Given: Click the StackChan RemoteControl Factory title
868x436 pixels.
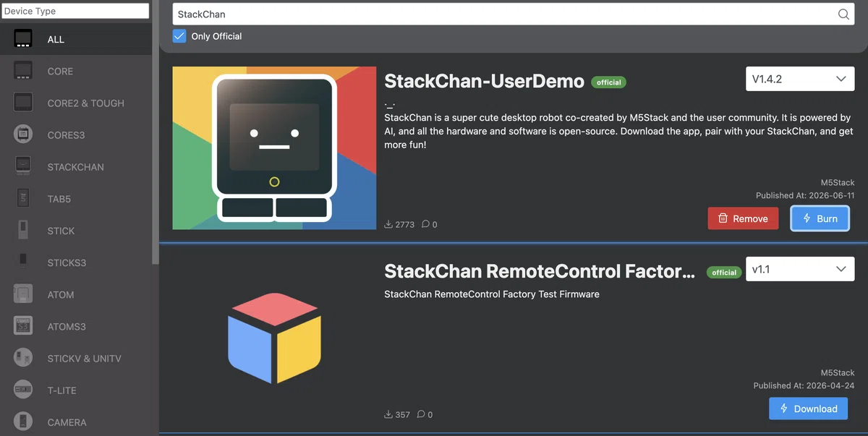Looking at the screenshot, I should coord(540,271).
